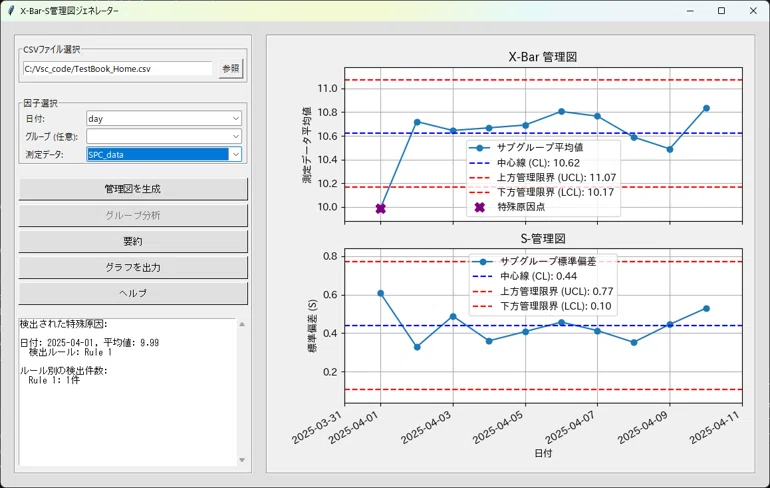Screen dimensions: 770x488
Task: Click the ルール別の検出件数: line
Action: pos(63,371)
